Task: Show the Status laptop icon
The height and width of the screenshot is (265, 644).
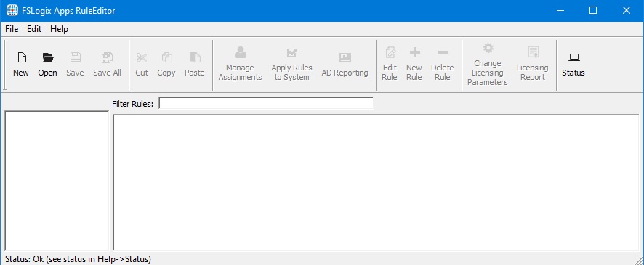Action: point(573,58)
